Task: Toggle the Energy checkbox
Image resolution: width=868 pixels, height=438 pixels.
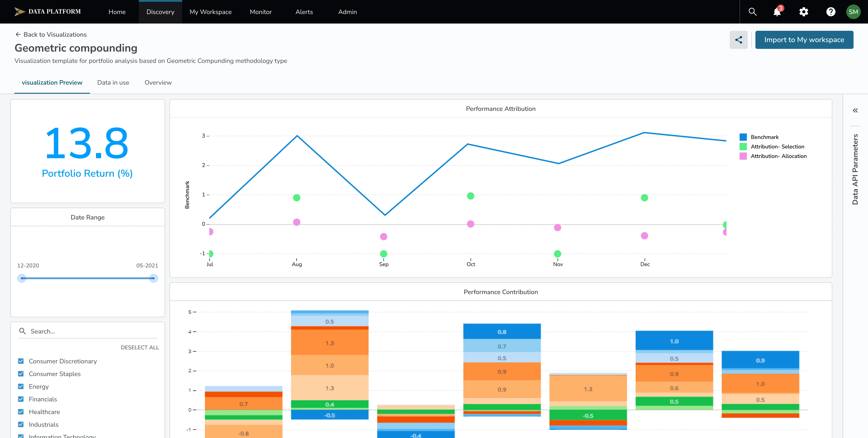Action: (21, 386)
